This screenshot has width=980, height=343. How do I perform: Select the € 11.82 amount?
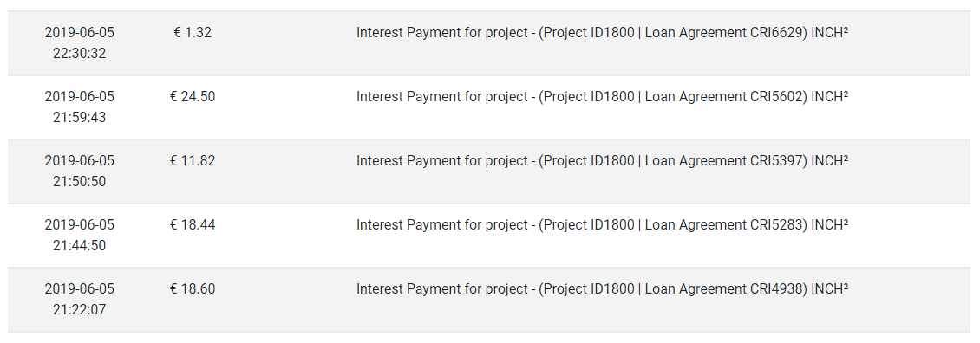tap(193, 160)
